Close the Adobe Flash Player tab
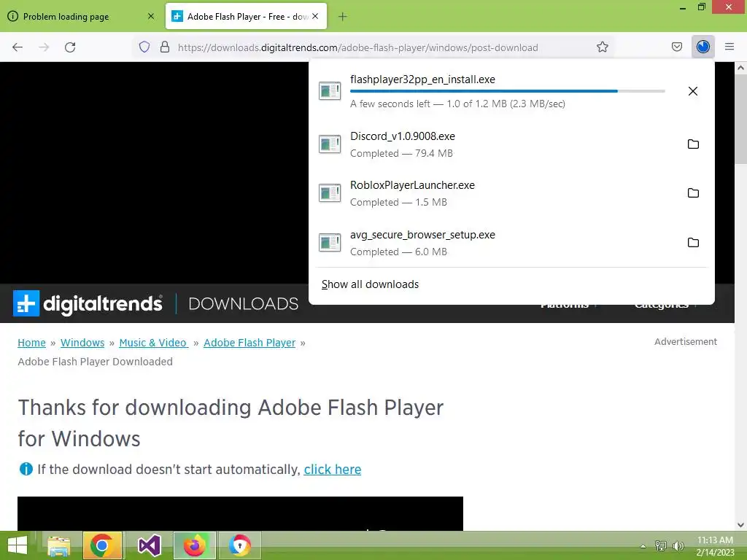 click(x=315, y=16)
